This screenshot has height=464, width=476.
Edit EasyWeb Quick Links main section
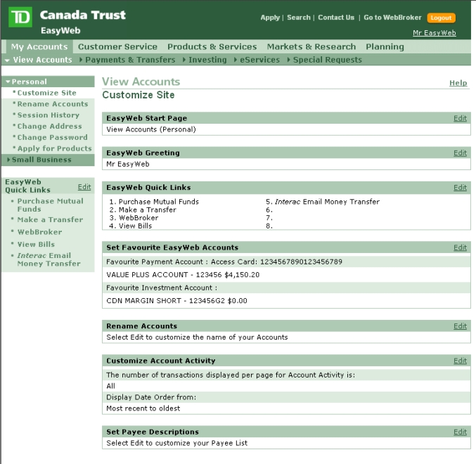(460, 188)
